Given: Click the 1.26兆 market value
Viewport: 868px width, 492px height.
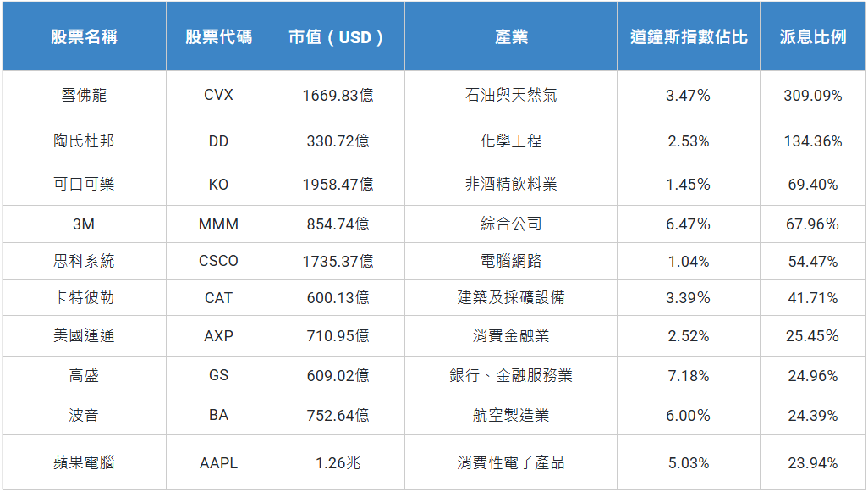Looking at the screenshot, I should coord(338,462).
